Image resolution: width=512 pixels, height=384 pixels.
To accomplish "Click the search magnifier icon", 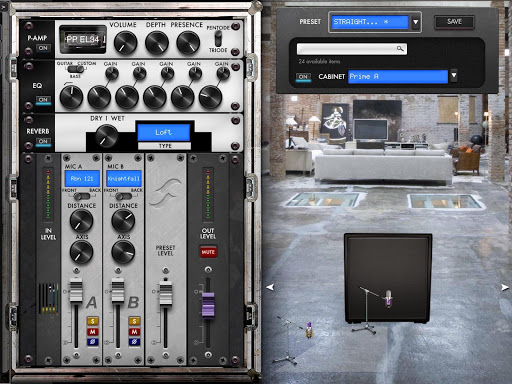I will (400, 49).
